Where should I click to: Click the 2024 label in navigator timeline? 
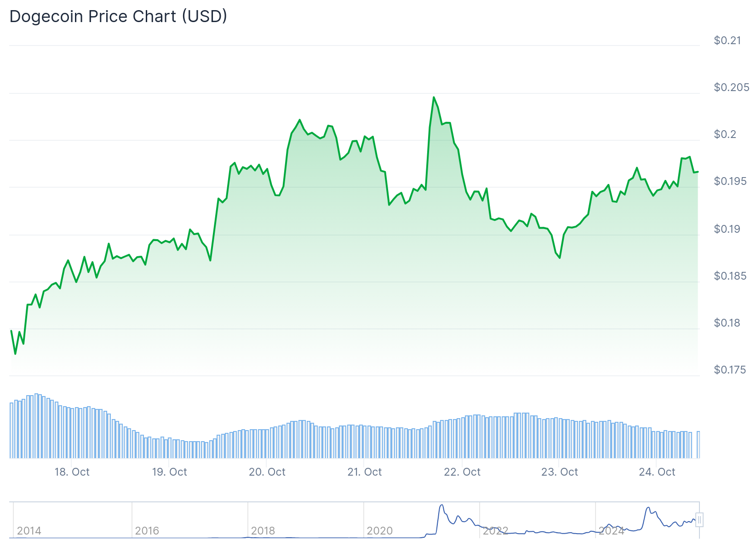pyautogui.click(x=611, y=531)
